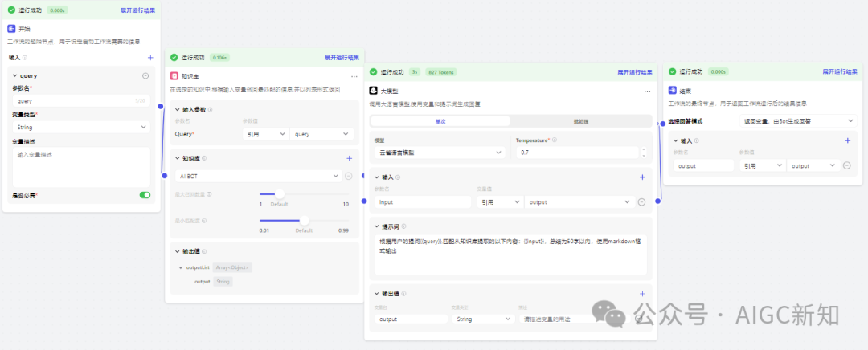Click the info icon beside 最小匹配度

click(204, 221)
